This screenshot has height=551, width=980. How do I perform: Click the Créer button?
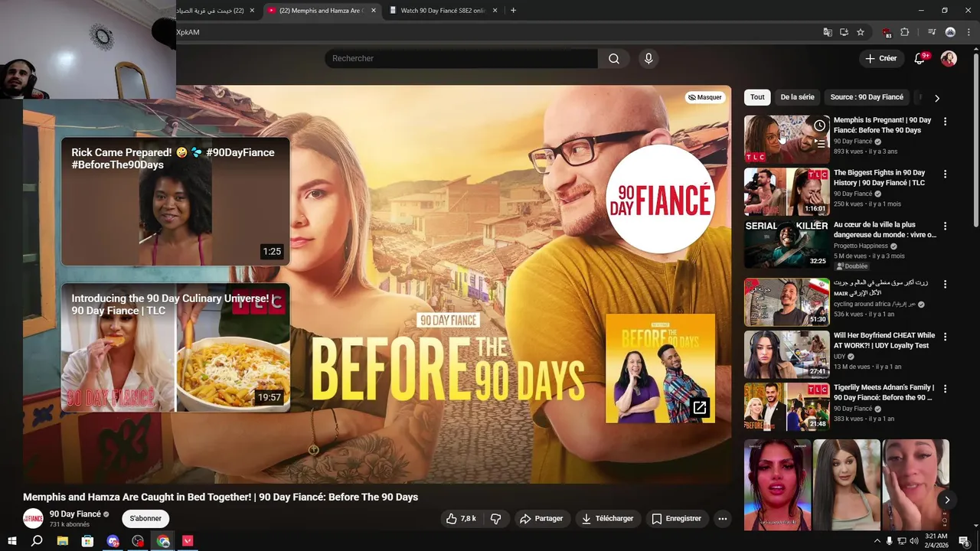(881, 58)
